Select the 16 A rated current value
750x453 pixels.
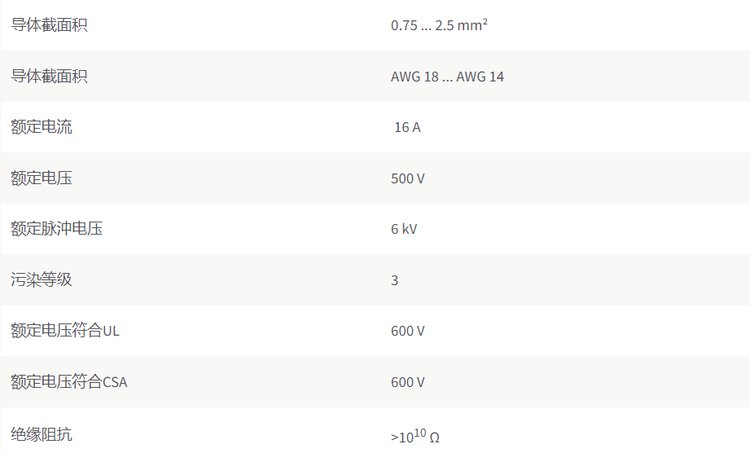(x=408, y=128)
